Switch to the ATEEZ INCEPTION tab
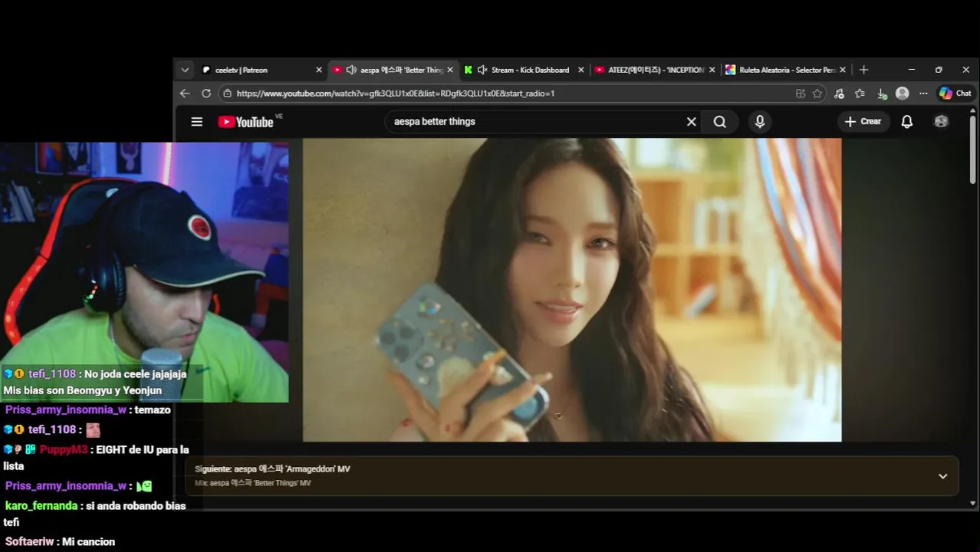Viewport: 980px width, 552px height. click(x=656, y=70)
